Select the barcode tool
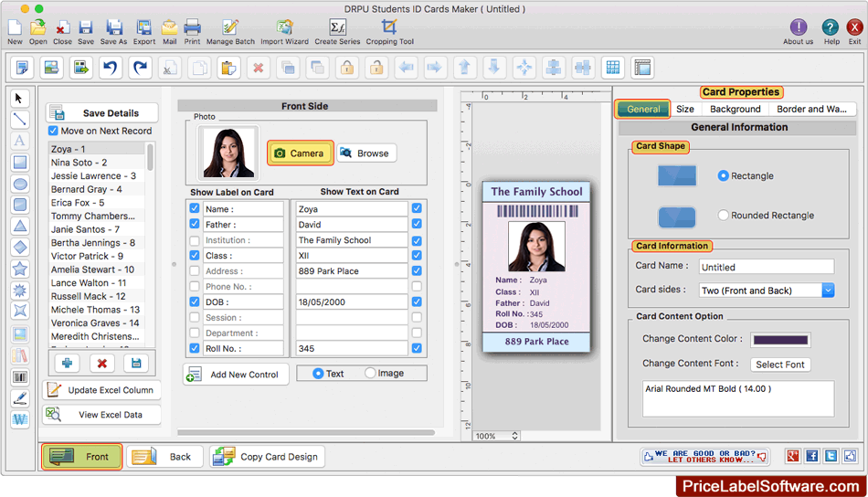The image size is (868, 497). 19,377
